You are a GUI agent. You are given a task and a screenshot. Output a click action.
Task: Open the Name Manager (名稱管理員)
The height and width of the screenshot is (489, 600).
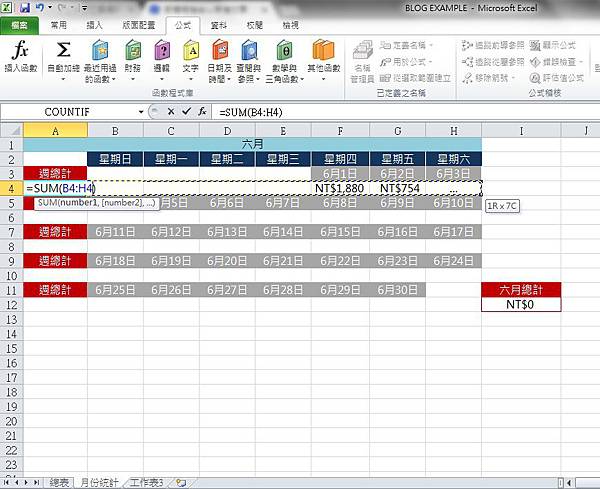362,61
